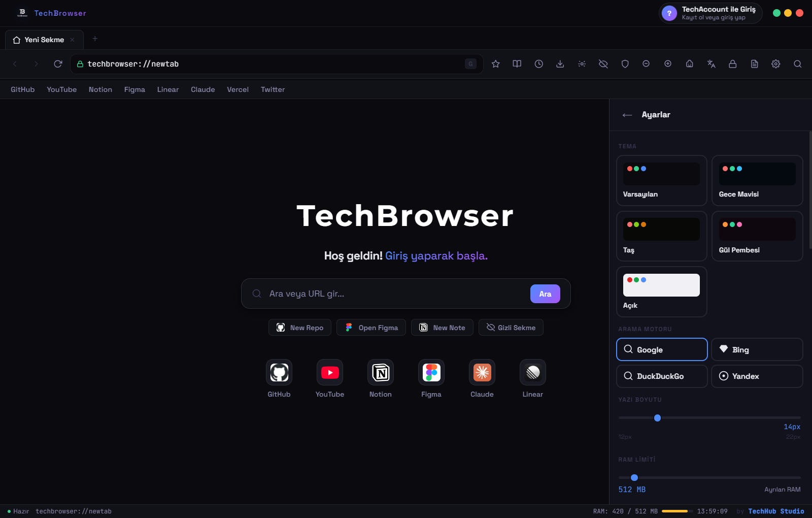
Task: Click the Open Figma quick action
Action: [x=371, y=328]
